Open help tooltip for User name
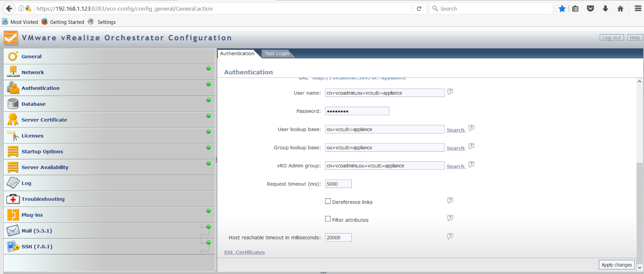This screenshot has height=274, width=644. 450,91
